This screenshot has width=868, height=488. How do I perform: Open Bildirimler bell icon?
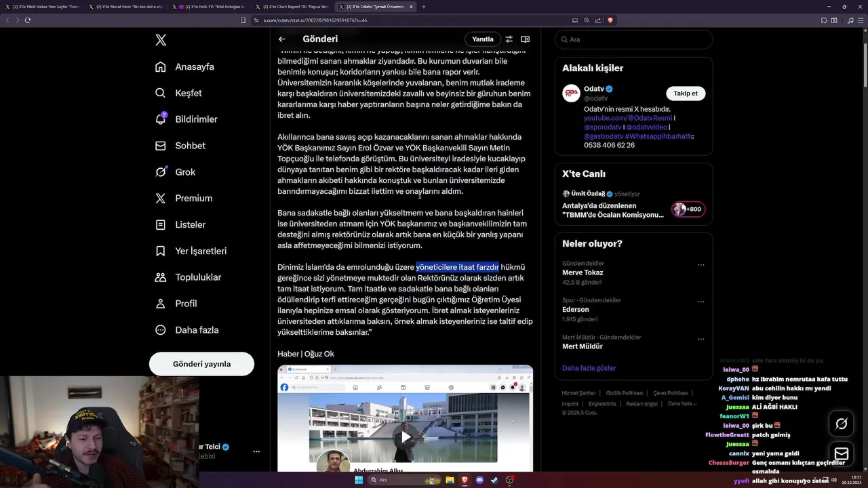(x=161, y=119)
